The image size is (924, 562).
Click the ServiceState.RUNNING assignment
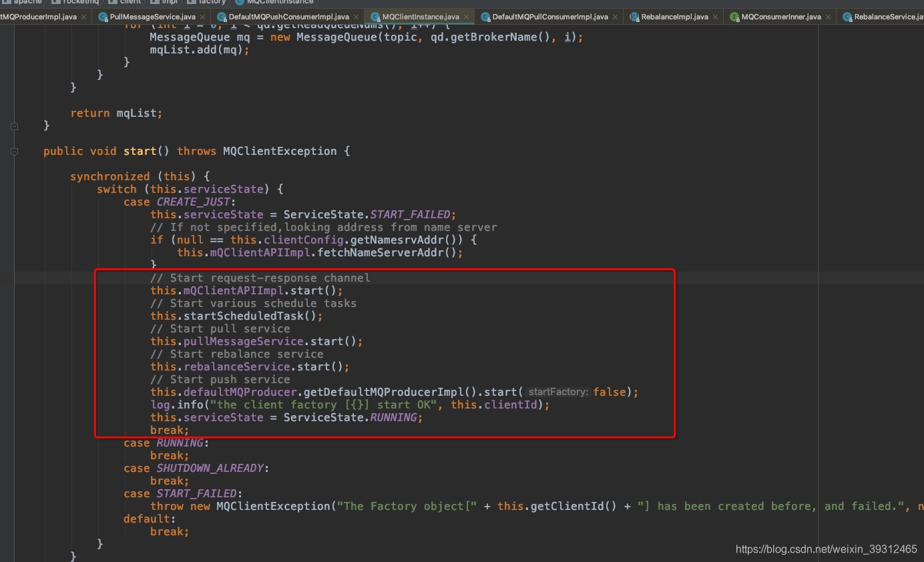coord(286,418)
